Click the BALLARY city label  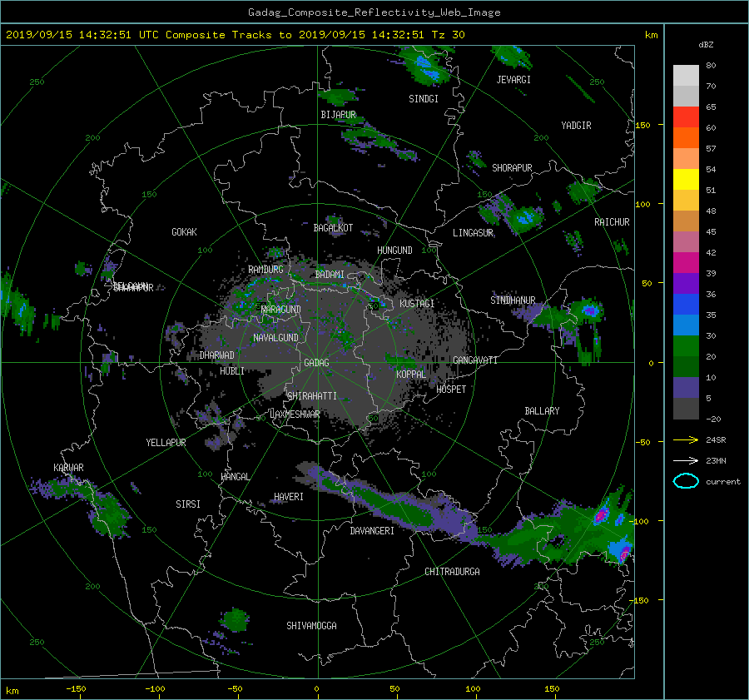[542, 411]
